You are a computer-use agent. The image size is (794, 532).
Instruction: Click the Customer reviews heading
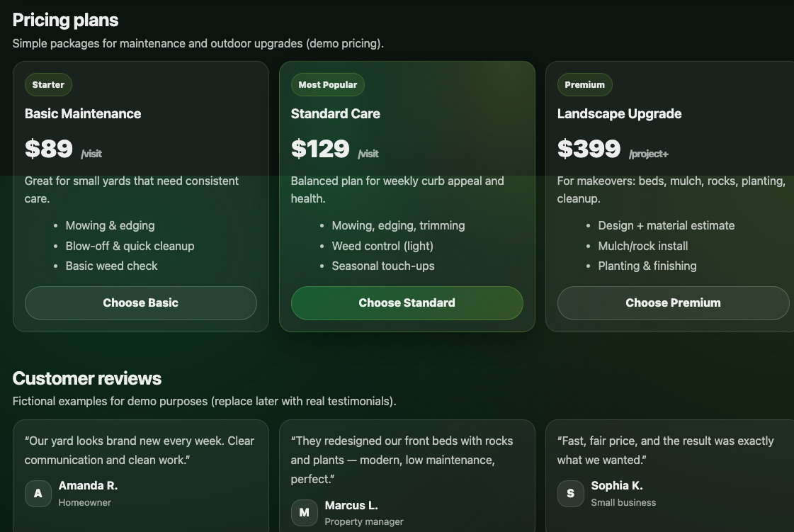pos(87,378)
